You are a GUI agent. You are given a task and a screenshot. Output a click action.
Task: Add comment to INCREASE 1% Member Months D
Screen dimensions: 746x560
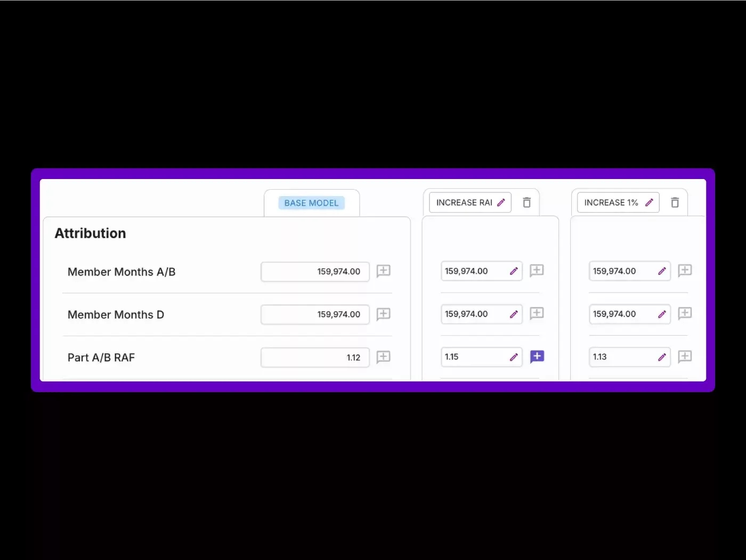[685, 314]
